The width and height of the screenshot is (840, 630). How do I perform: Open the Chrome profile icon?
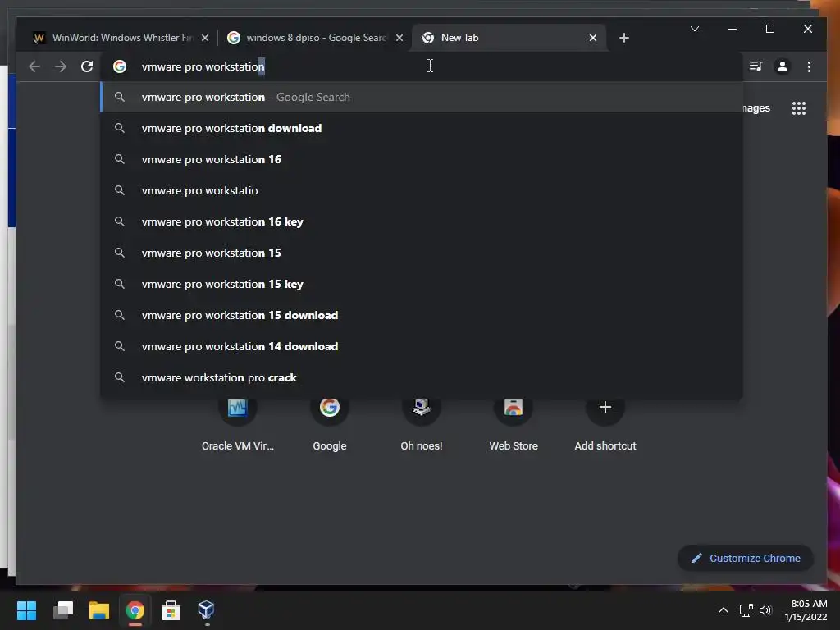click(782, 66)
